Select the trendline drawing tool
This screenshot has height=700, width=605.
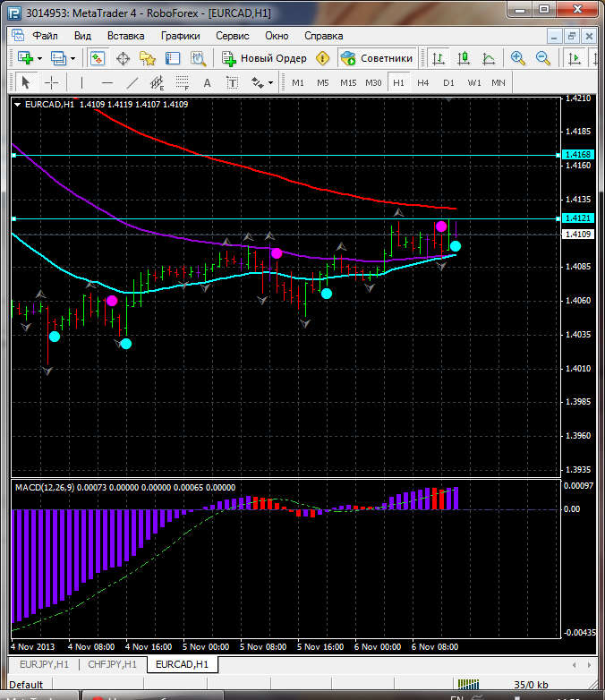[132, 82]
